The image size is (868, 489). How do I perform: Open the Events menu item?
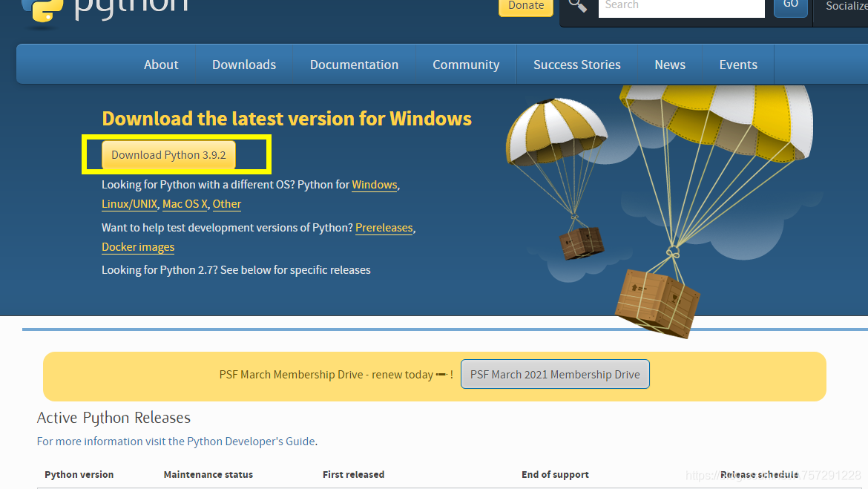click(x=738, y=65)
